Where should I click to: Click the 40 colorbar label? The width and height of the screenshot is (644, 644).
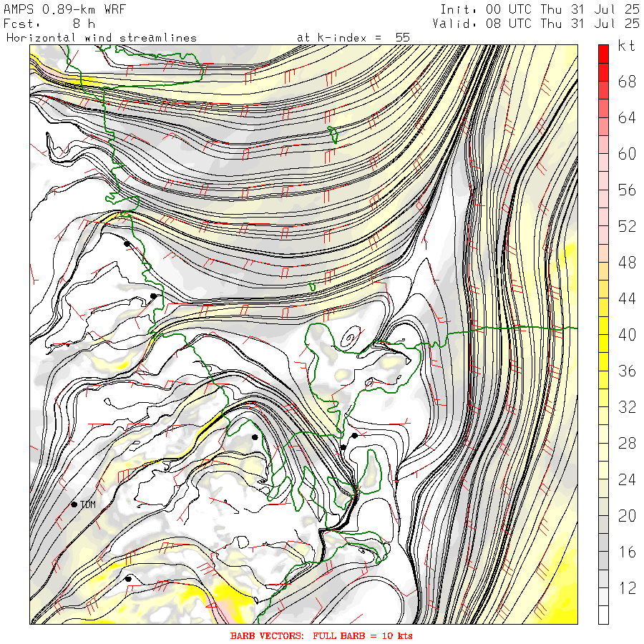(627, 335)
